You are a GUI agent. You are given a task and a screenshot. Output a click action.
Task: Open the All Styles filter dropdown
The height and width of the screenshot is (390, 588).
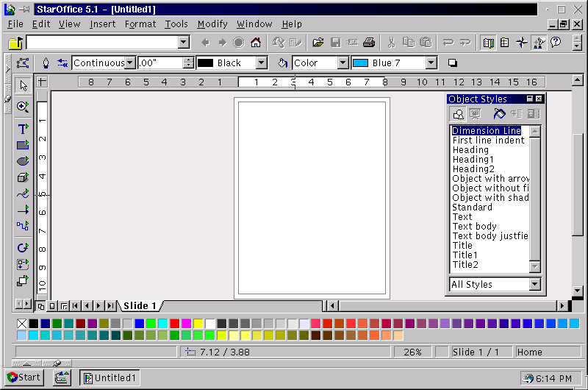click(534, 285)
